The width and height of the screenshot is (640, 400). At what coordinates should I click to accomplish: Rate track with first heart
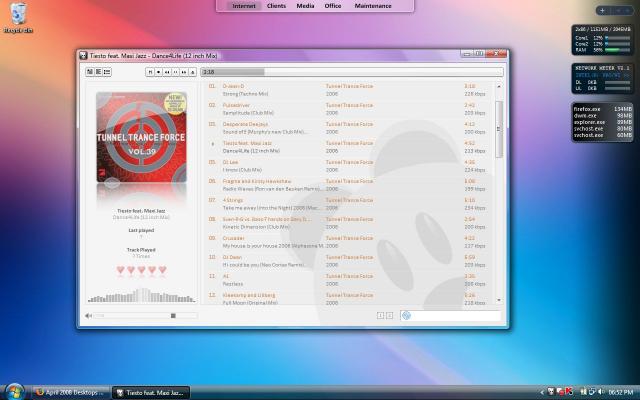point(120,270)
